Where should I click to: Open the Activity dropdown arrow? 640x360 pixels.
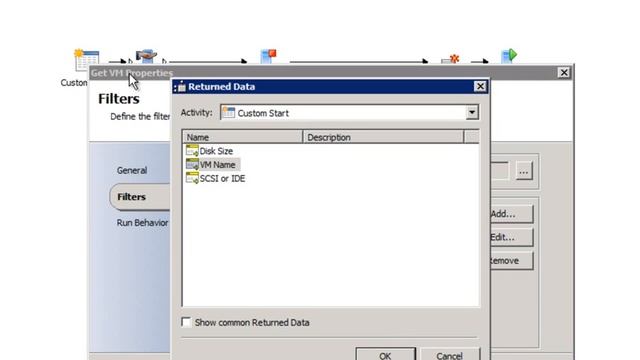(472, 112)
